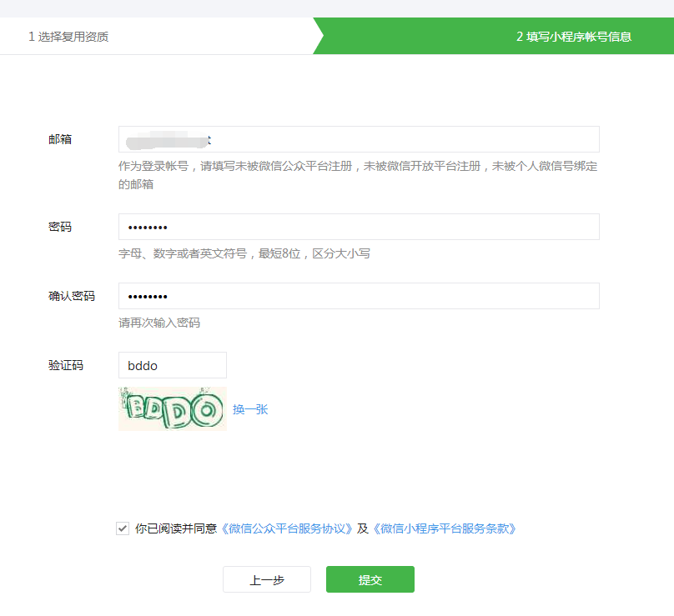Click the 邮箱 field label
Screen dimensions: 674x616
(60, 139)
